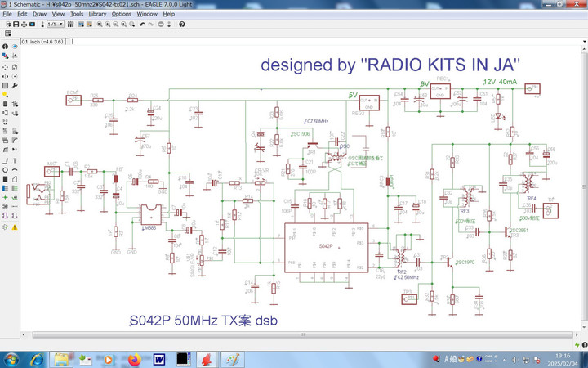Print the schematic via the printer icon
Screen dimensions: 588x368
(25, 25)
